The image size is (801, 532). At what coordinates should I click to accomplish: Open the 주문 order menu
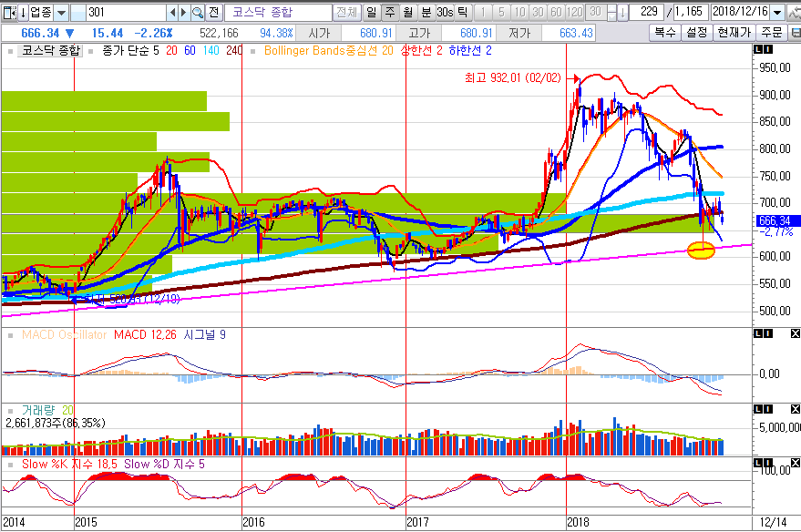pos(771,32)
